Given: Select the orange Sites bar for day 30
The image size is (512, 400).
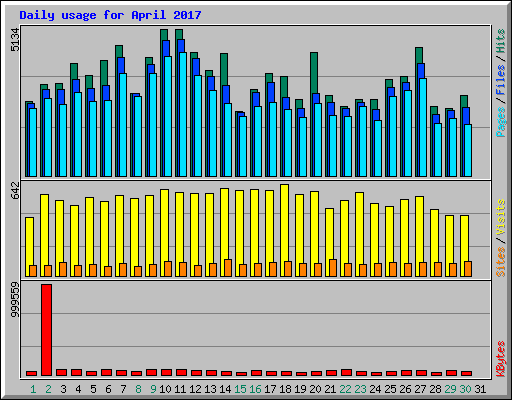Looking at the screenshot, I should click(468, 269).
